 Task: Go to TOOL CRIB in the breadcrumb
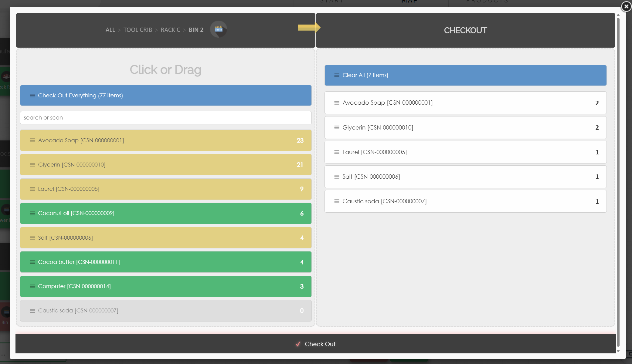click(x=138, y=30)
